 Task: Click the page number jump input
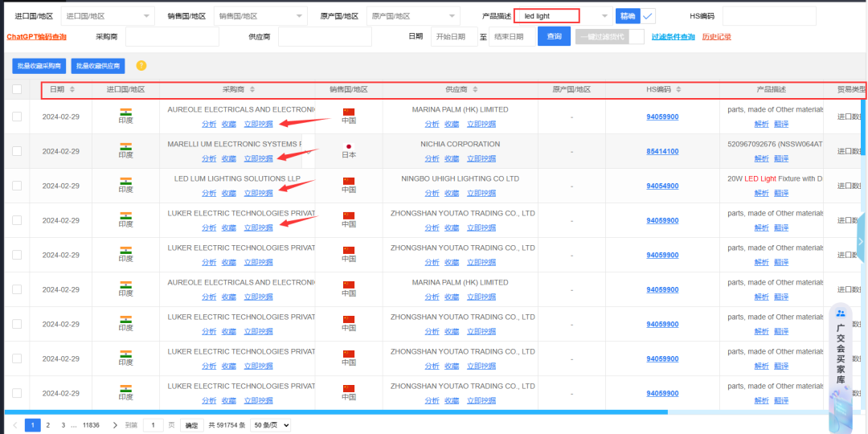[154, 425]
